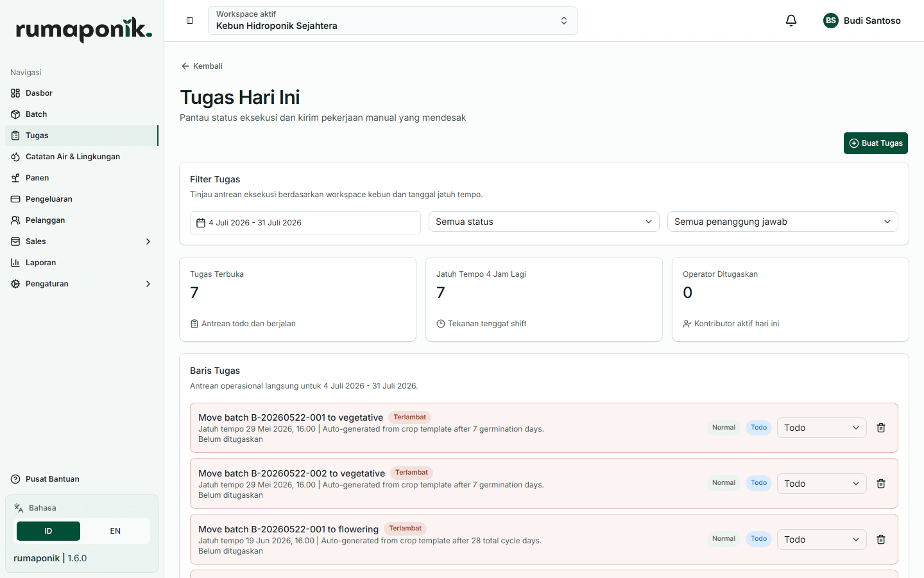Delete the B-20260522-002 vegetative task
Image resolution: width=924 pixels, height=578 pixels.
point(881,484)
